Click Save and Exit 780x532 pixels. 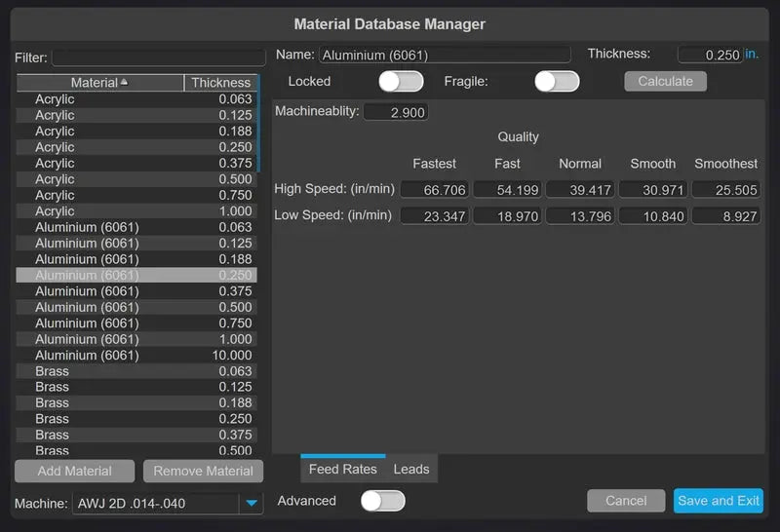[718, 501]
